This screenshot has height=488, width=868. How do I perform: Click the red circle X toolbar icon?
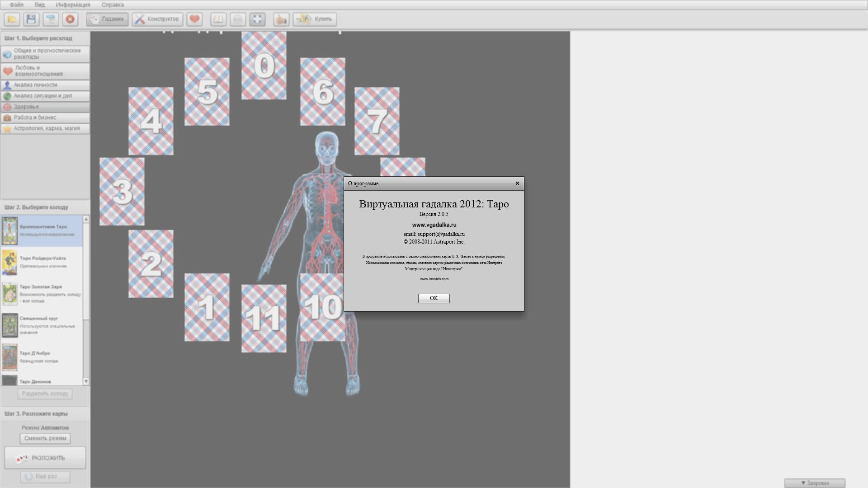70,19
